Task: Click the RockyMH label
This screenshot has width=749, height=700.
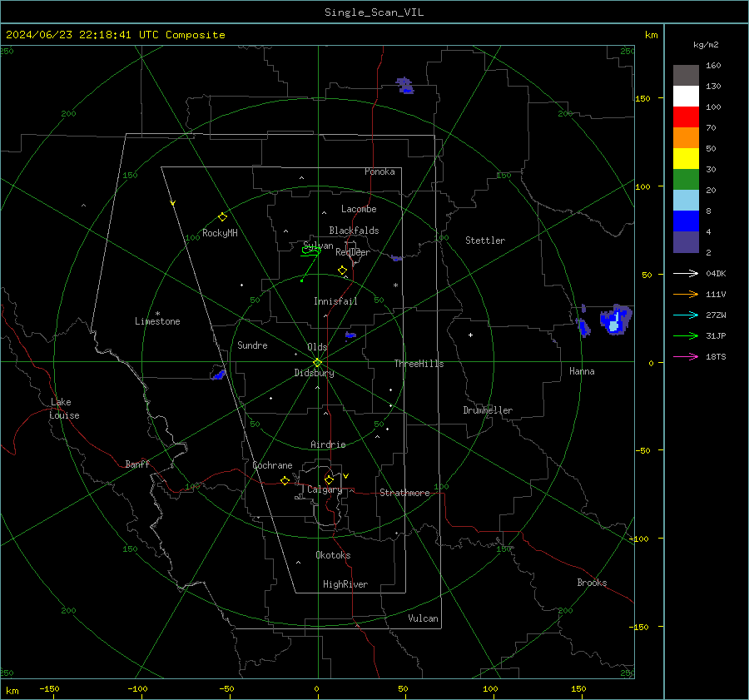Action: pyautogui.click(x=220, y=233)
